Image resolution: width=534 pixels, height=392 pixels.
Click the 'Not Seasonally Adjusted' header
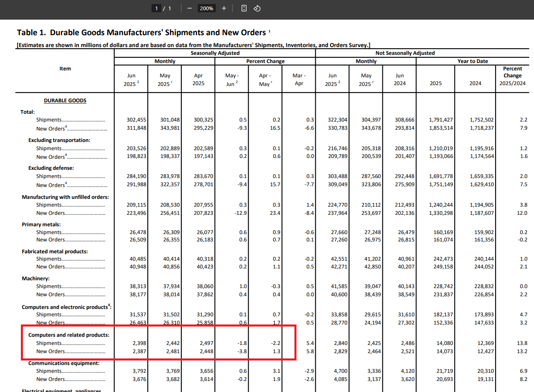pyautogui.click(x=405, y=53)
